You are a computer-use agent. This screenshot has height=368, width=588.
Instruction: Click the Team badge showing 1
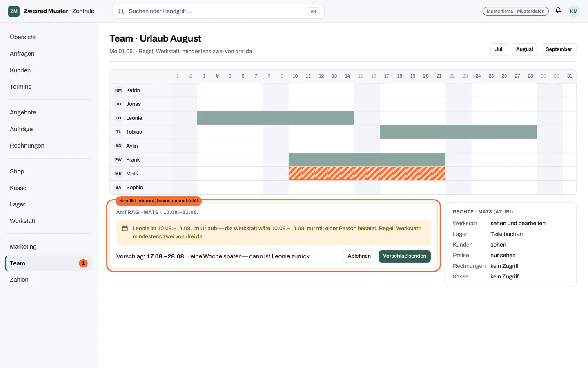83,263
